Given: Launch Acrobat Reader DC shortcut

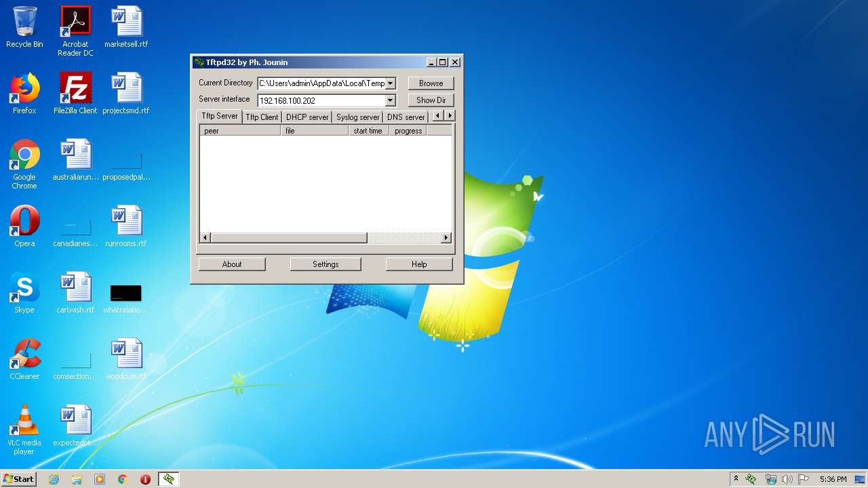Looking at the screenshot, I should coord(75,31).
